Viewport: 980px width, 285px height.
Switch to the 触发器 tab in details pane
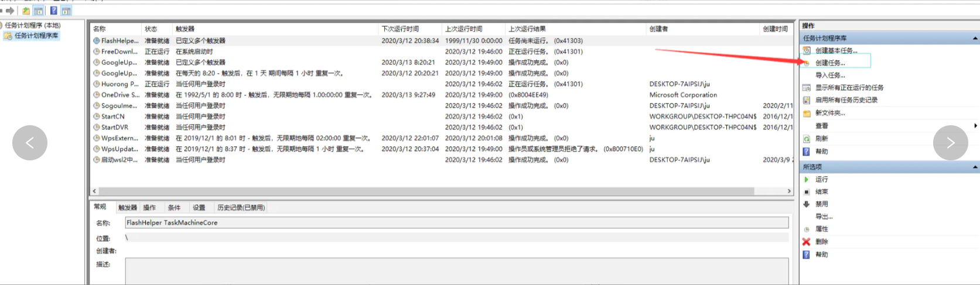coord(127,208)
